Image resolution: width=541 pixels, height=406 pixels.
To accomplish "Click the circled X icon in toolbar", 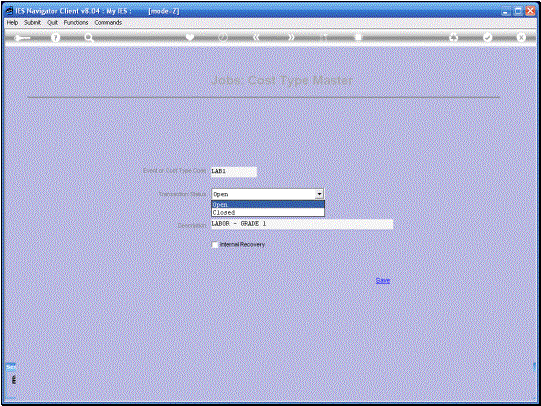I will click(x=521, y=37).
